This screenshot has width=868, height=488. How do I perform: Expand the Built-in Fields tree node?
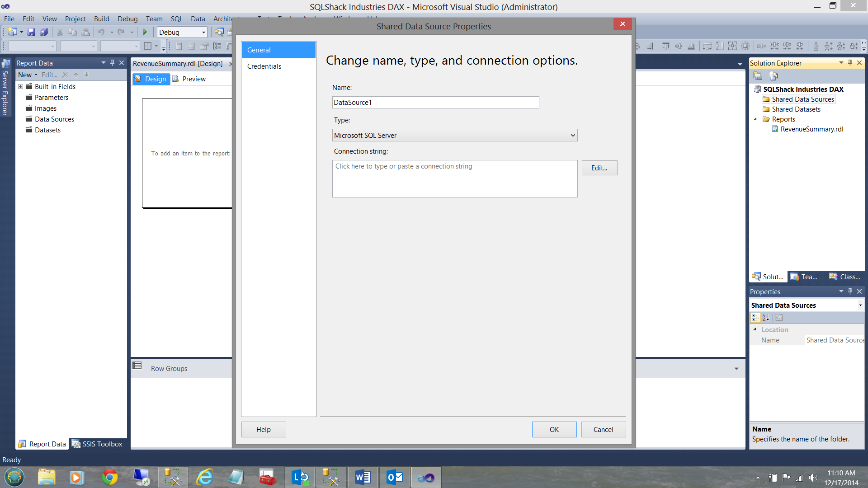[20, 86]
